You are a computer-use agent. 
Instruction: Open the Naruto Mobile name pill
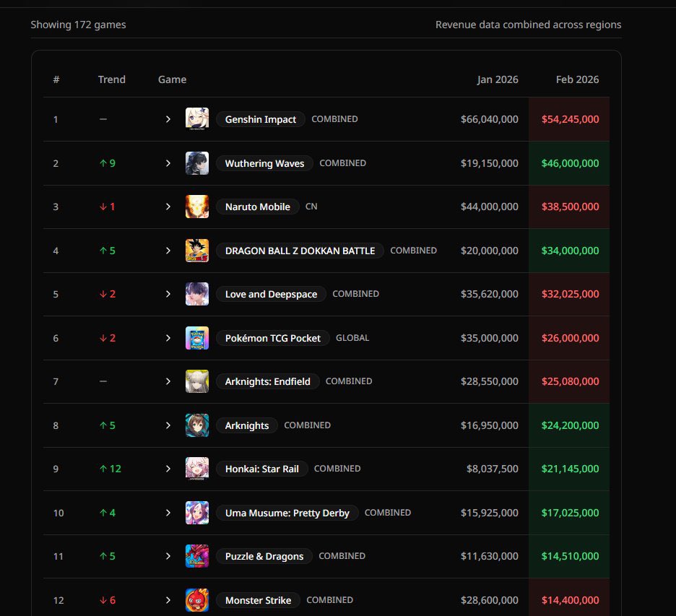click(257, 207)
